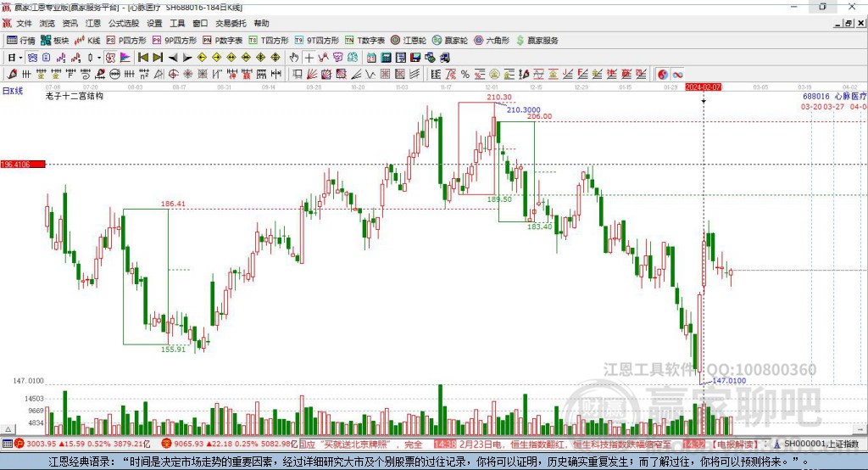Open the 设置 menu

(x=154, y=23)
